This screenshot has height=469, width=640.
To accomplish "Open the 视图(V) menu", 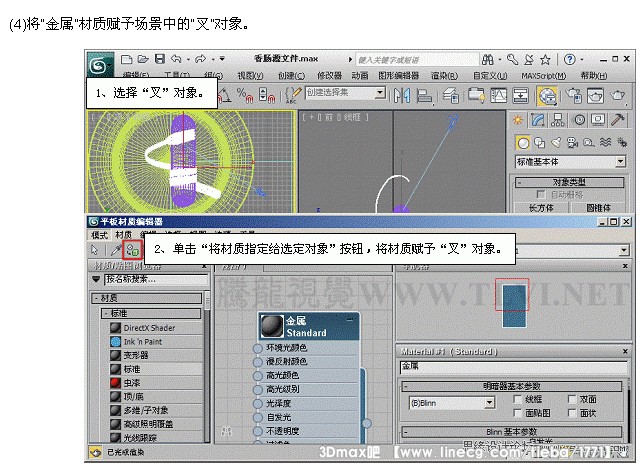I will (250, 76).
